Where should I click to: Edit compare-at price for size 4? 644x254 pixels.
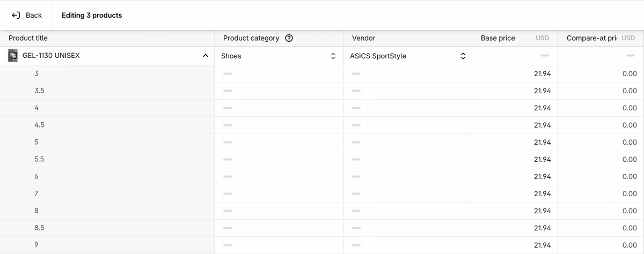click(x=601, y=108)
